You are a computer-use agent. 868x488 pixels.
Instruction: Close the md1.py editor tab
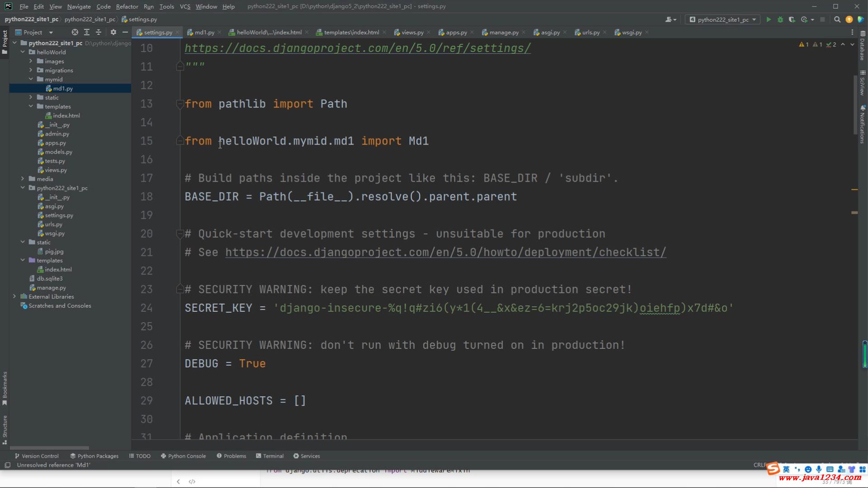pyautogui.click(x=219, y=32)
